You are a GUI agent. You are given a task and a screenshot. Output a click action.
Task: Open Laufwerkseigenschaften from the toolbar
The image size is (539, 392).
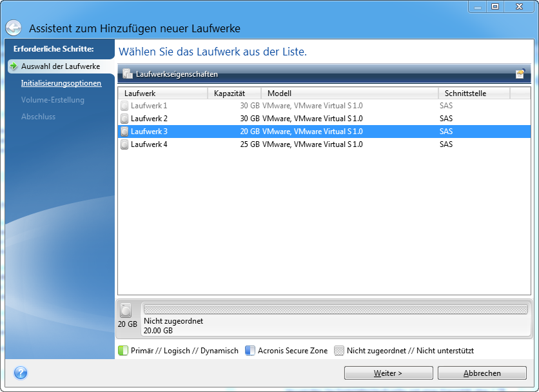(x=170, y=74)
